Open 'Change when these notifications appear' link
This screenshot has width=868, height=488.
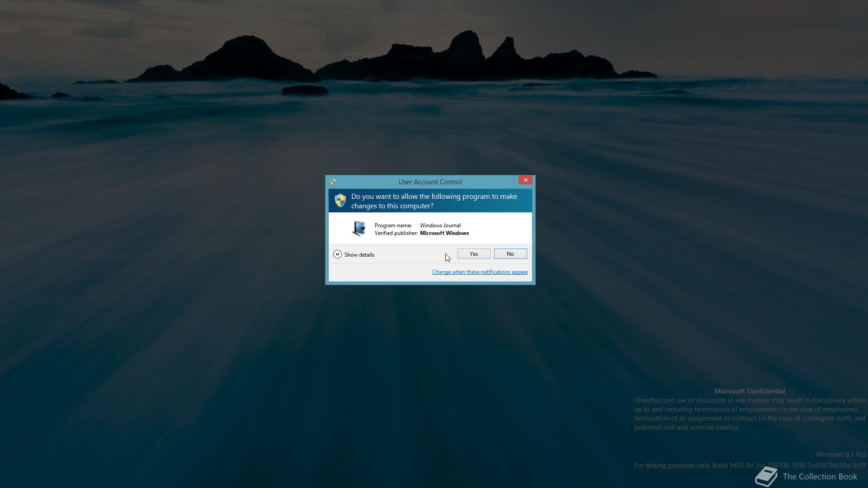tap(480, 272)
